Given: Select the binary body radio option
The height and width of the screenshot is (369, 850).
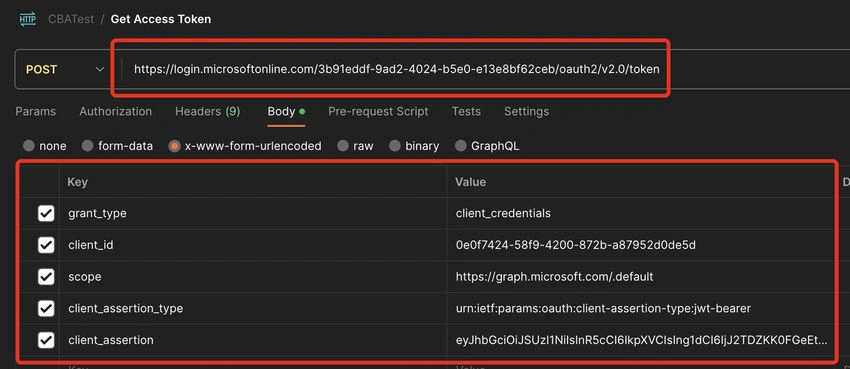Looking at the screenshot, I should pos(395,146).
